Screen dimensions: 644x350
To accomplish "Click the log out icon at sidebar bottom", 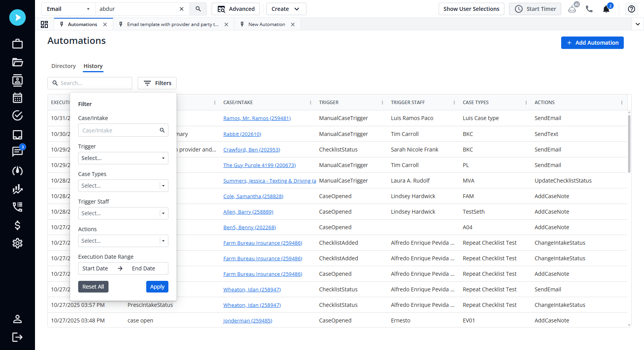I will (x=17, y=337).
